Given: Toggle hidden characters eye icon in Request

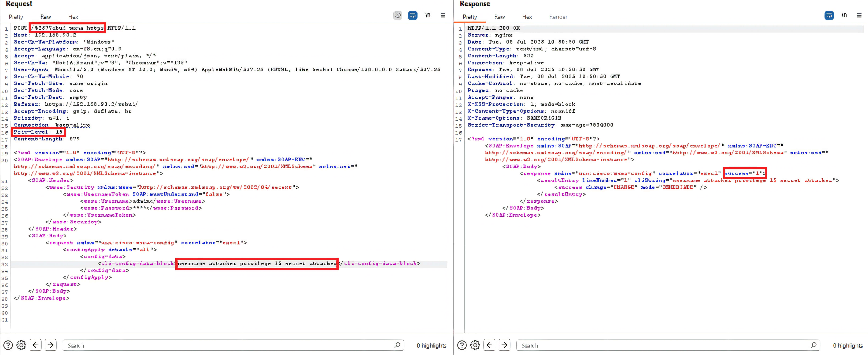Looking at the screenshot, I should (x=398, y=15).
